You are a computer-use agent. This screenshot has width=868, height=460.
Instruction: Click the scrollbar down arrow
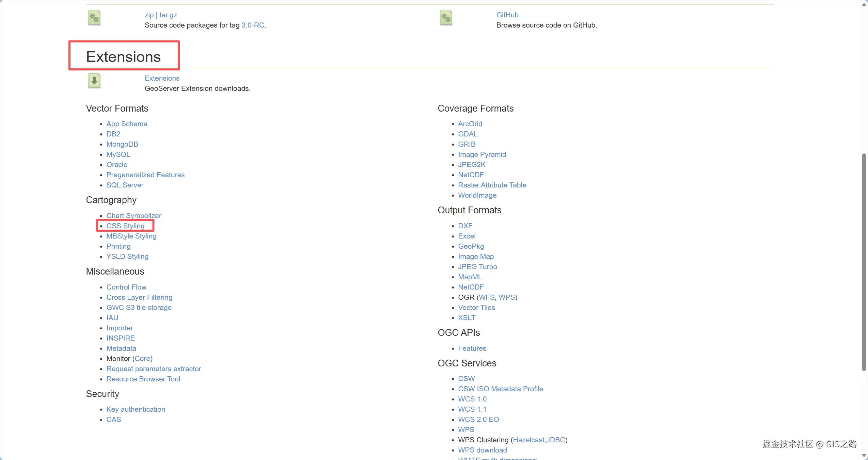pos(864,455)
